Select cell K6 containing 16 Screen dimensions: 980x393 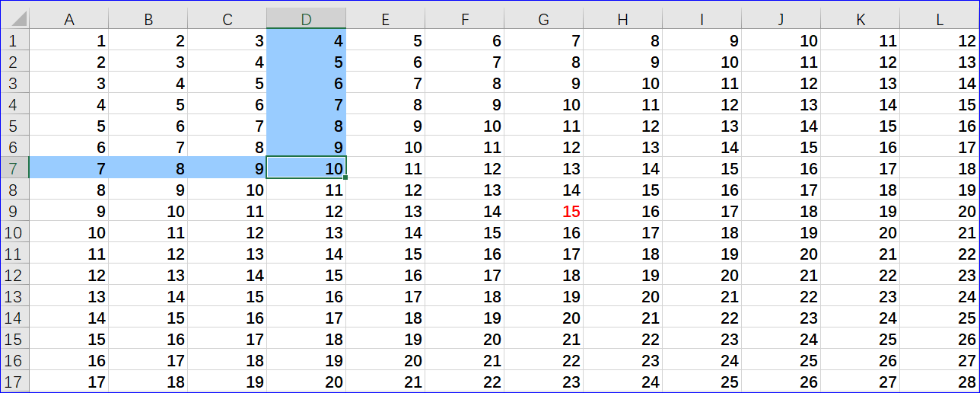(x=861, y=147)
